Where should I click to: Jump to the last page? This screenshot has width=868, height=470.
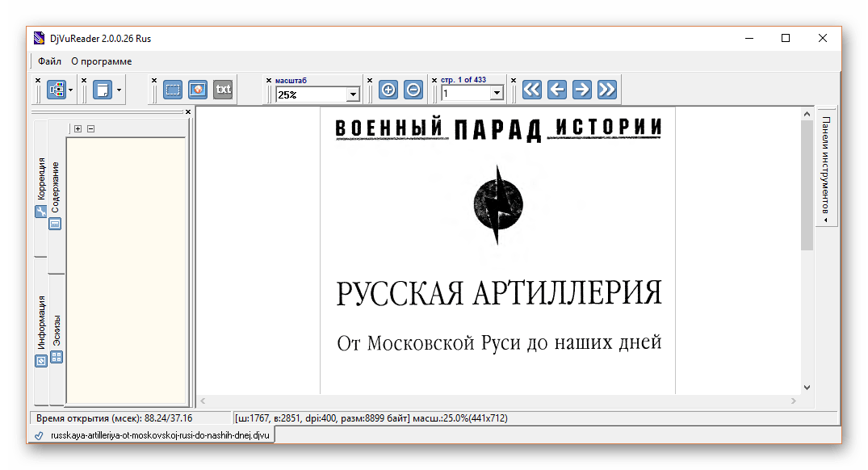pyautogui.click(x=606, y=90)
